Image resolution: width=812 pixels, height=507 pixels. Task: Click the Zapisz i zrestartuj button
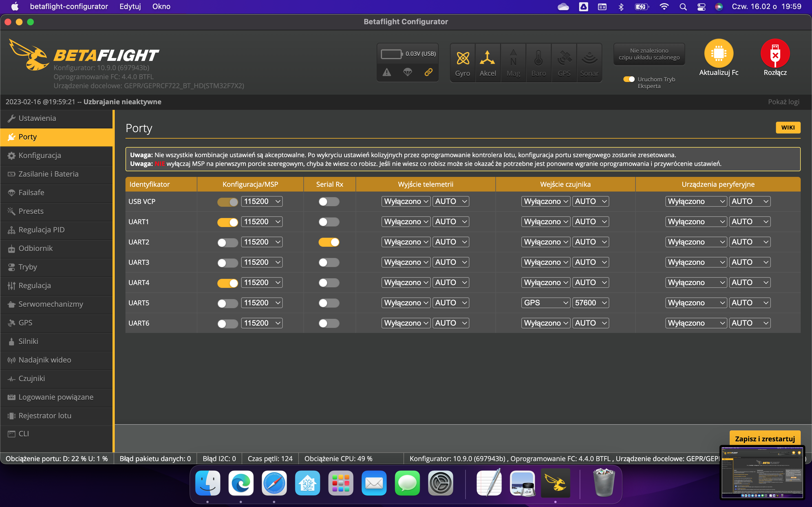[765, 439]
